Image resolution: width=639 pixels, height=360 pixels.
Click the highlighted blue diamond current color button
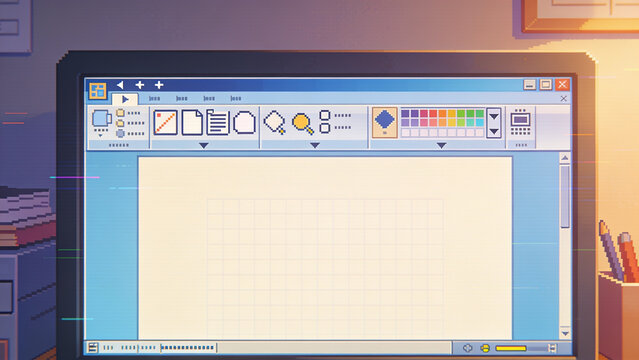[384, 122]
